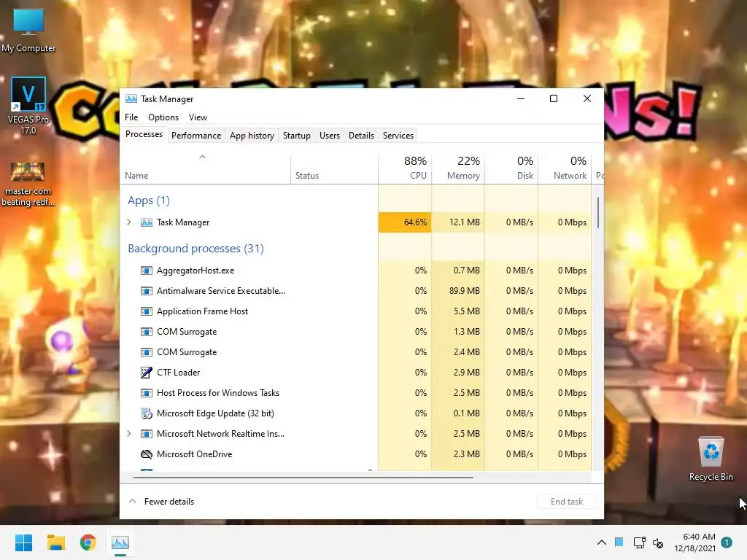Switch to the Processes tab
This screenshot has width=747, height=560.
point(144,135)
